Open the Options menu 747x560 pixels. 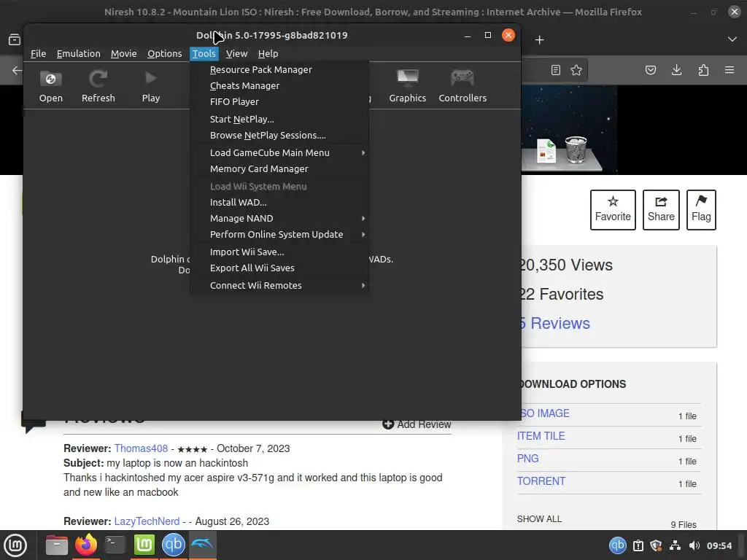tap(164, 54)
